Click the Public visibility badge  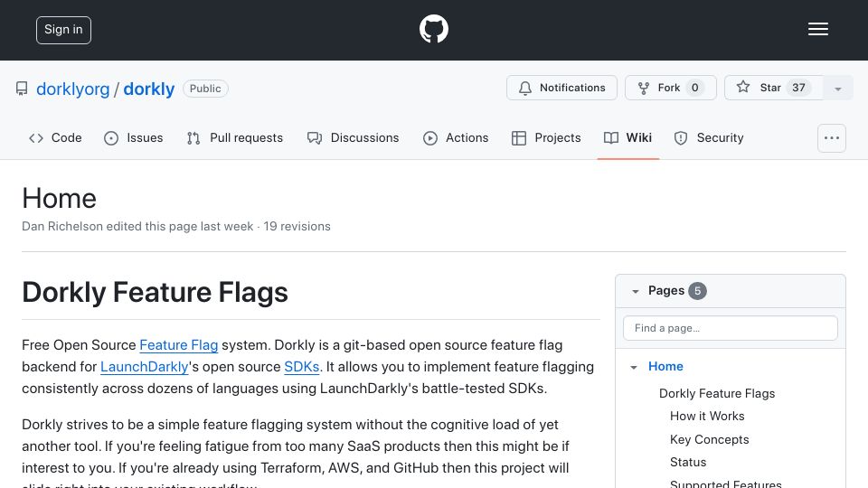pyautogui.click(x=205, y=89)
